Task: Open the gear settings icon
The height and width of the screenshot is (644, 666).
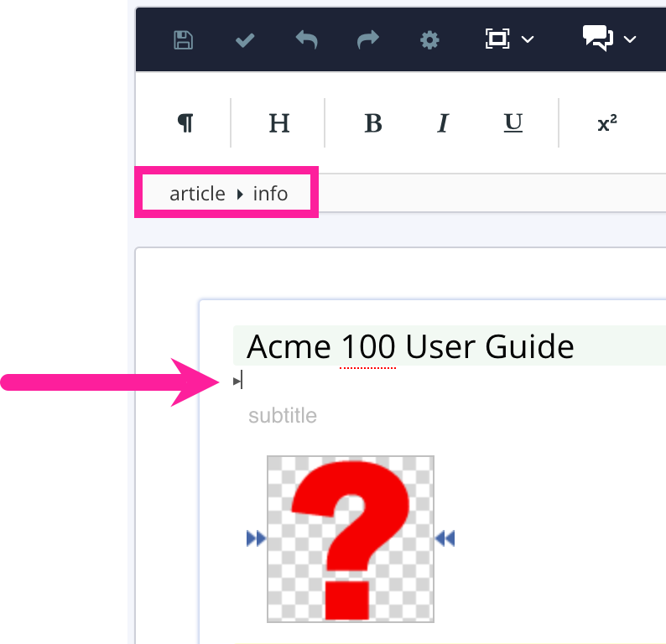Action: pyautogui.click(x=429, y=40)
